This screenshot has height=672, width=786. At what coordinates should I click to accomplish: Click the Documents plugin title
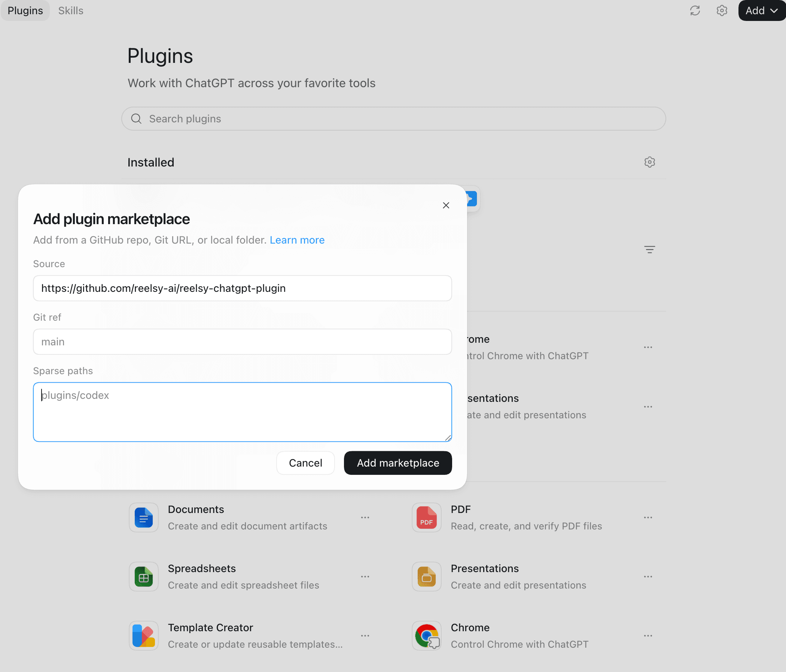click(x=196, y=509)
